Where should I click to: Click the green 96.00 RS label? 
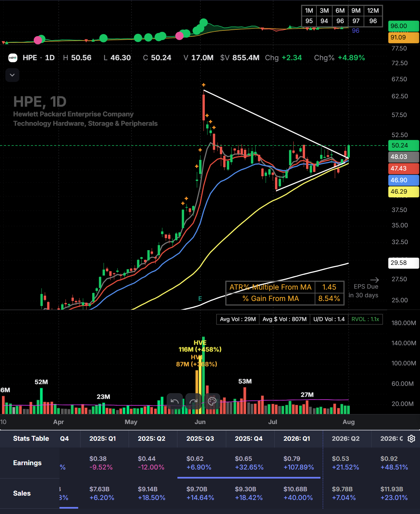click(x=403, y=26)
